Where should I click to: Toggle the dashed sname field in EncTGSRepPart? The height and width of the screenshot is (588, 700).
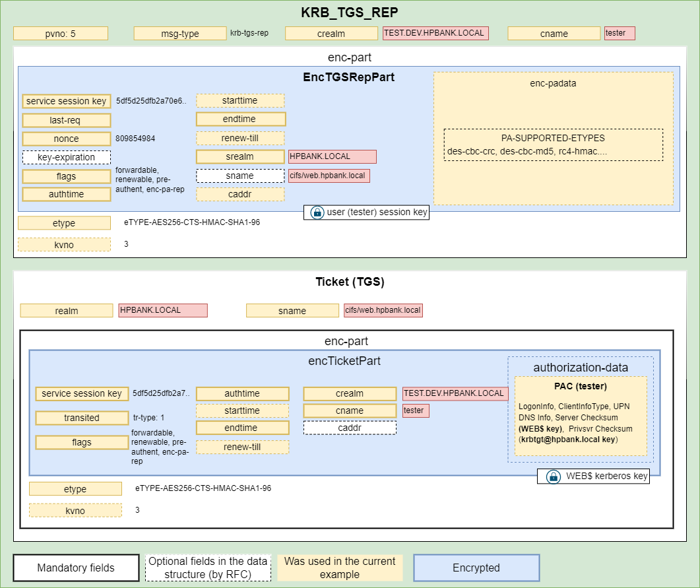click(240, 176)
